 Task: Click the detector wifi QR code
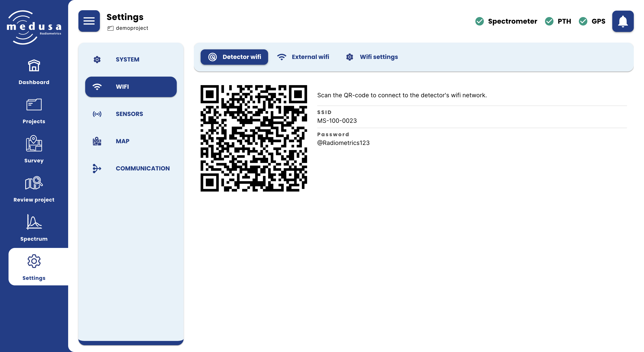coord(254,138)
